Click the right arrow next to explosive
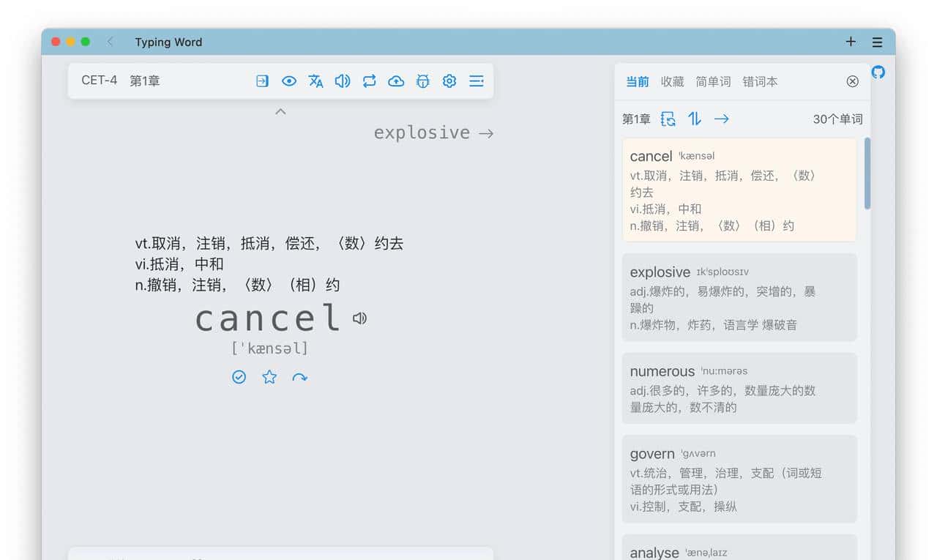Viewport: 937px width, 560px height. pos(486,132)
